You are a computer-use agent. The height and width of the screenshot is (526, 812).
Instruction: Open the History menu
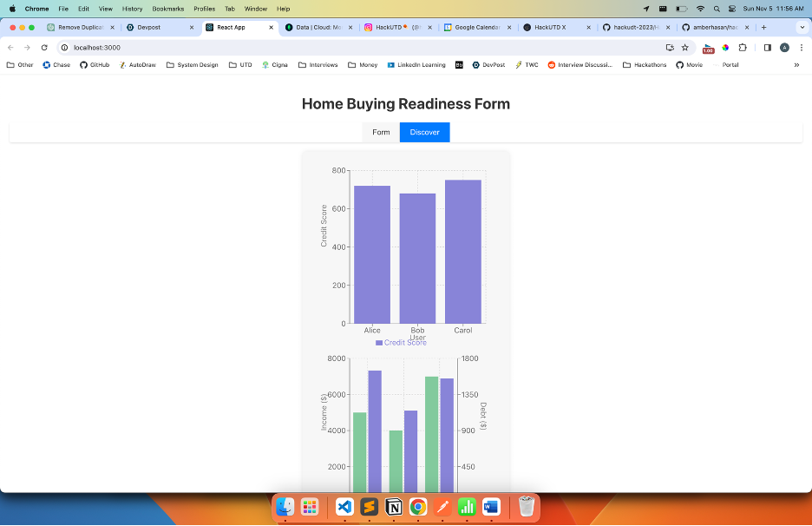(x=132, y=9)
